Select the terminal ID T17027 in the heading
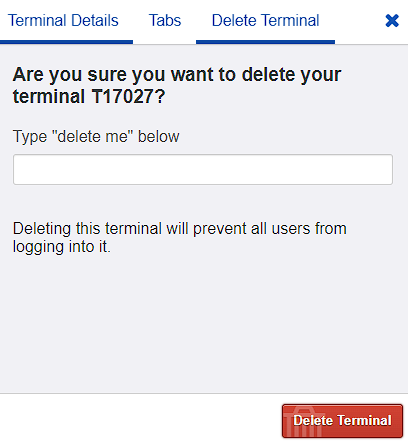This screenshot has height=442, width=408. 128,97
